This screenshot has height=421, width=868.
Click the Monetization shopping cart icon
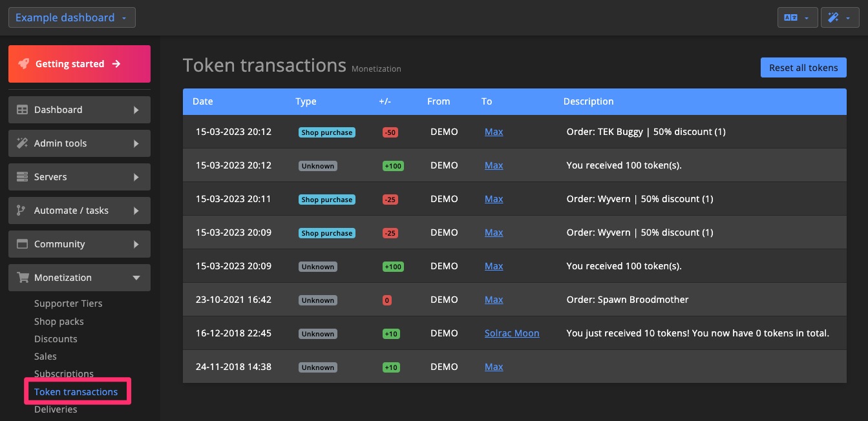pyautogui.click(x=23, y=277)
